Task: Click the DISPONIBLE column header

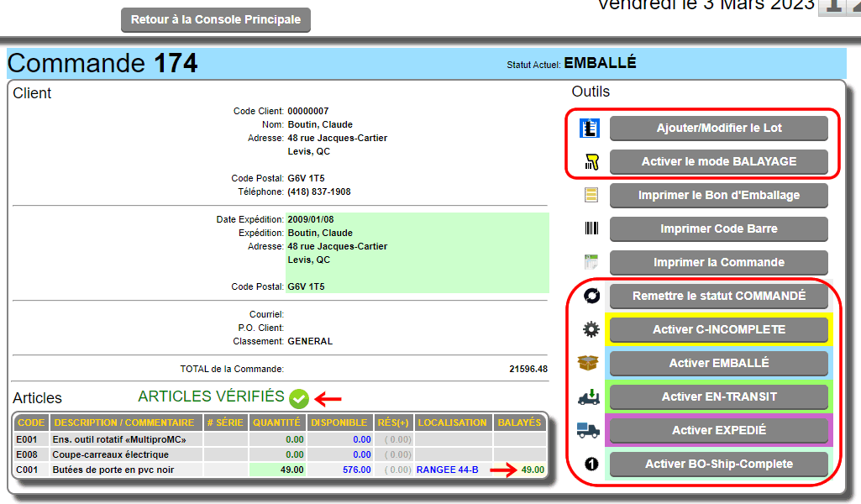Action: pyautogui.click(x=339, y=423)
